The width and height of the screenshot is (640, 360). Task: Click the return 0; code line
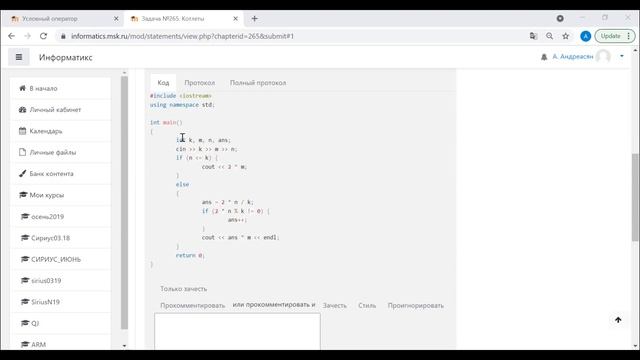point(190,255)
